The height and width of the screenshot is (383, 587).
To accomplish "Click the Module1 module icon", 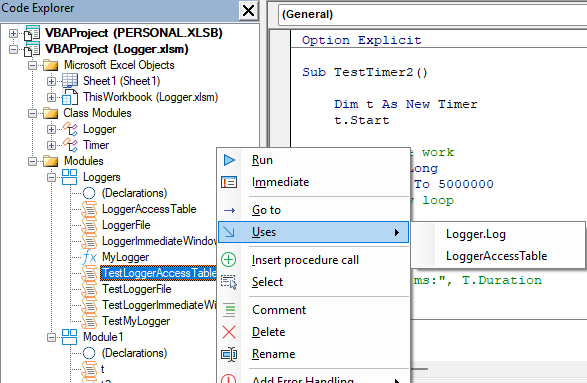I will [x=69, y=337].
